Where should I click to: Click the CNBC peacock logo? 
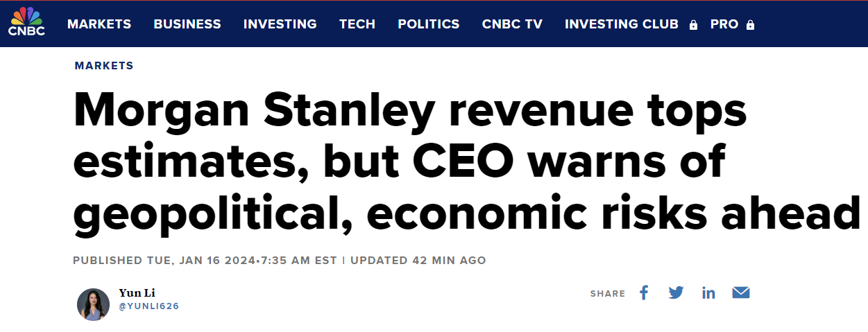[x=26, y=21]
